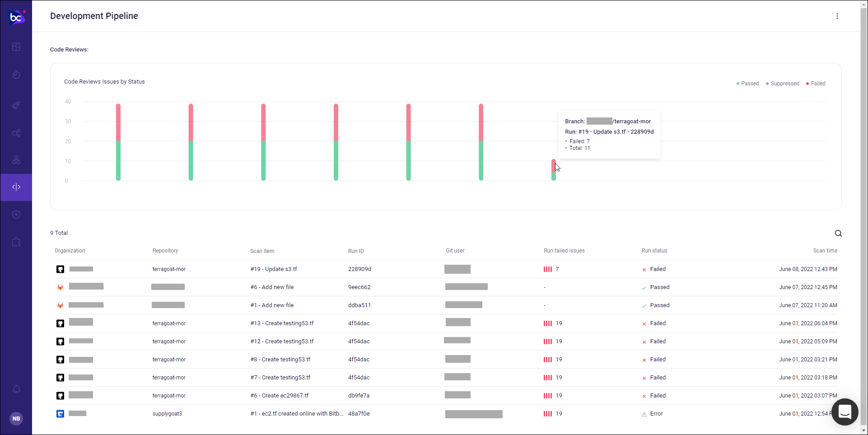Screen dimensions: 868x435
Task: Click the GitLab icon in the #6 Add new file row
Action: 60,287
